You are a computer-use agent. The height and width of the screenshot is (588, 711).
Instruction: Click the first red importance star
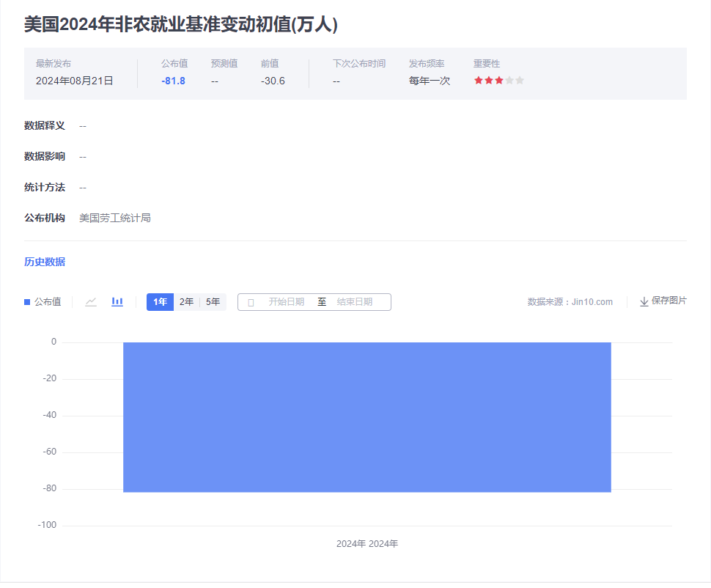click(x=479, y=81)
